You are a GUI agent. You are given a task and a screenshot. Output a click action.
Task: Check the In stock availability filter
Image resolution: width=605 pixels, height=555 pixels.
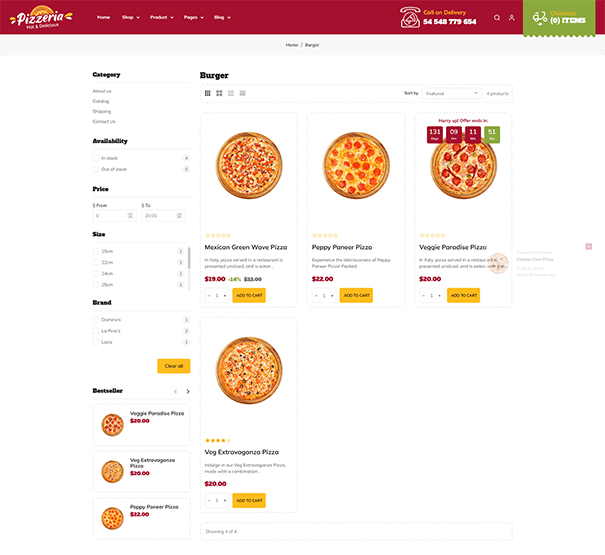96,158
